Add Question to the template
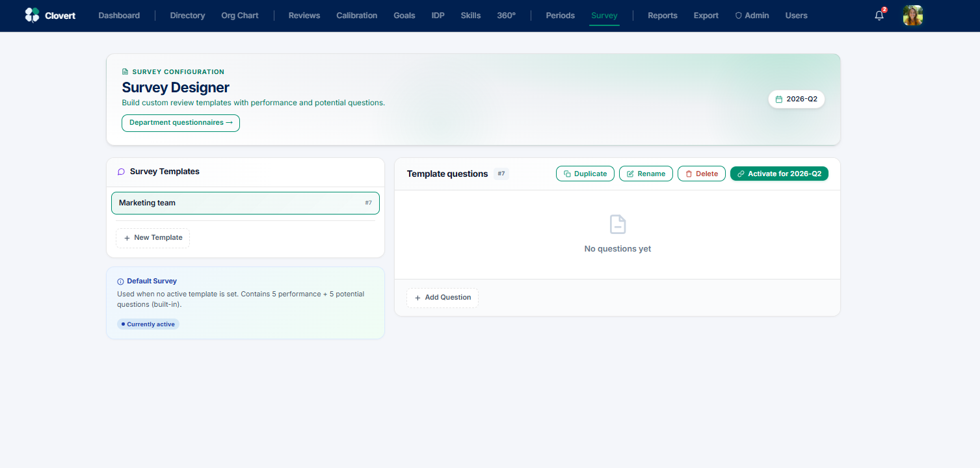Screen dimensions: 980x468 442,298
